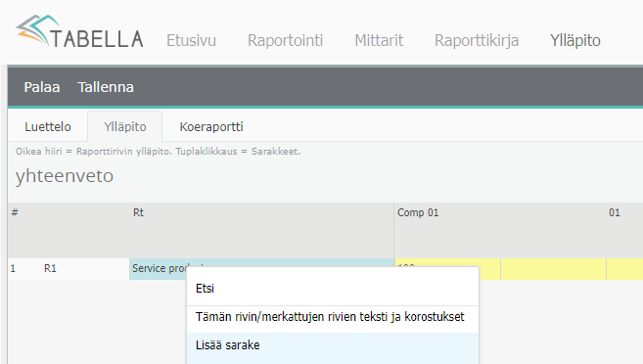Click the second yellow cell in row R1
This screenshot has height=364, width=643.
[x=553, y=269]
